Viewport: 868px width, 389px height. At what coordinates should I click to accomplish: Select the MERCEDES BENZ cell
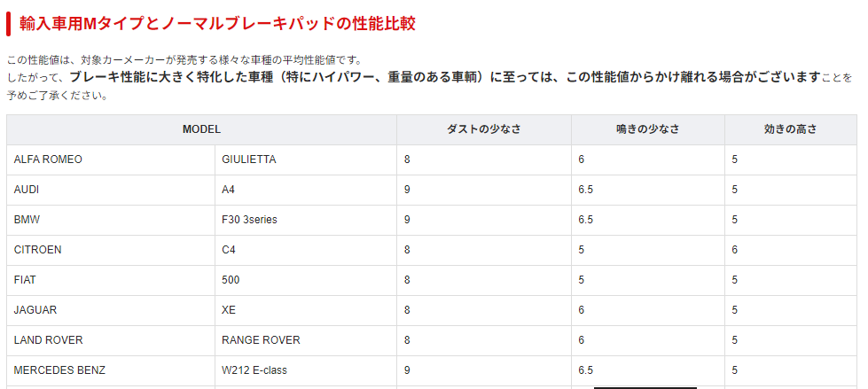(x=59, y=370)
